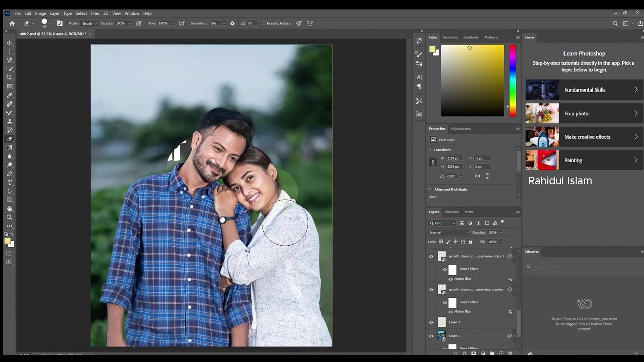Viewport: 644px width, 362px height.
Task: Open the Painting tutorials
Action: 584,160
